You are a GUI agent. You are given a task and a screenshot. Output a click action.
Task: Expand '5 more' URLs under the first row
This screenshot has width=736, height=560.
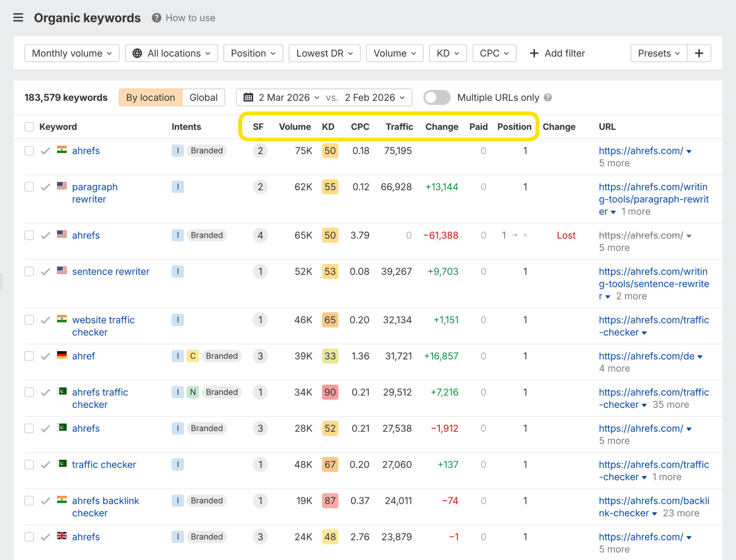(614, 163)
